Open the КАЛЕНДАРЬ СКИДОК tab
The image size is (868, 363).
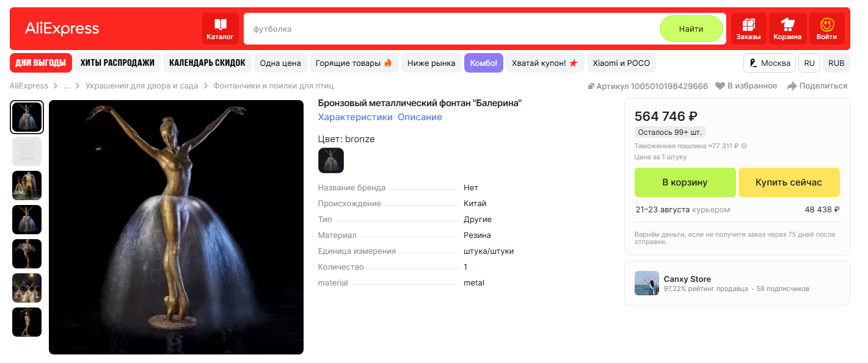tap(207, 63)
